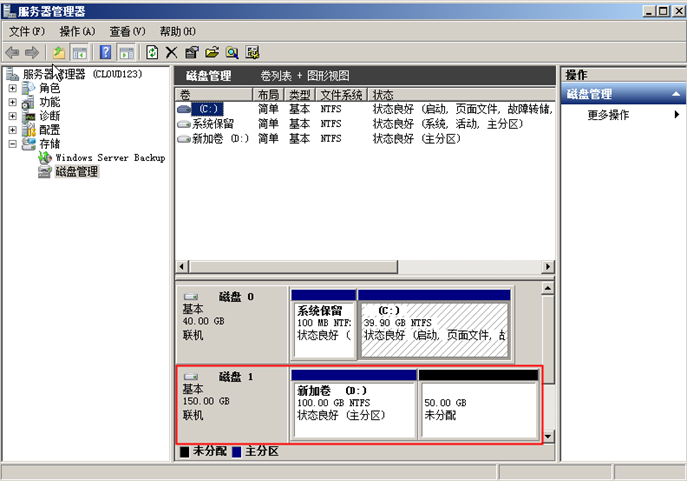Expand the 功能 tree node
Viewport: 687px width, 481px height.
[12, 102]
